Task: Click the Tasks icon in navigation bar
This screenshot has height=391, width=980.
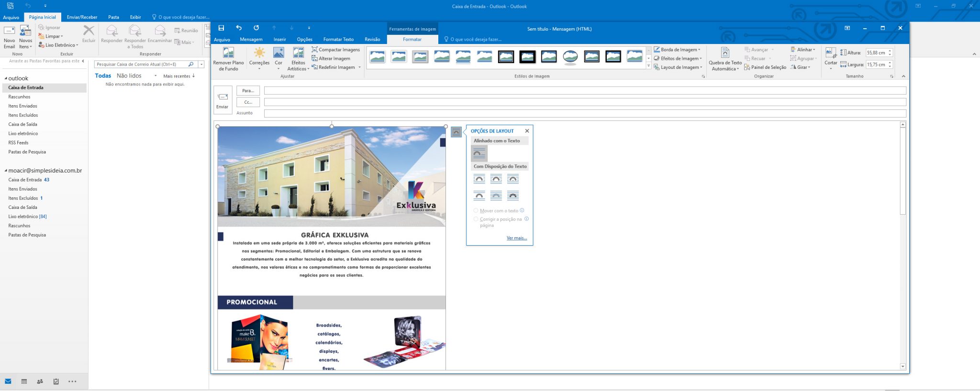Action: [x=56, y=381]
